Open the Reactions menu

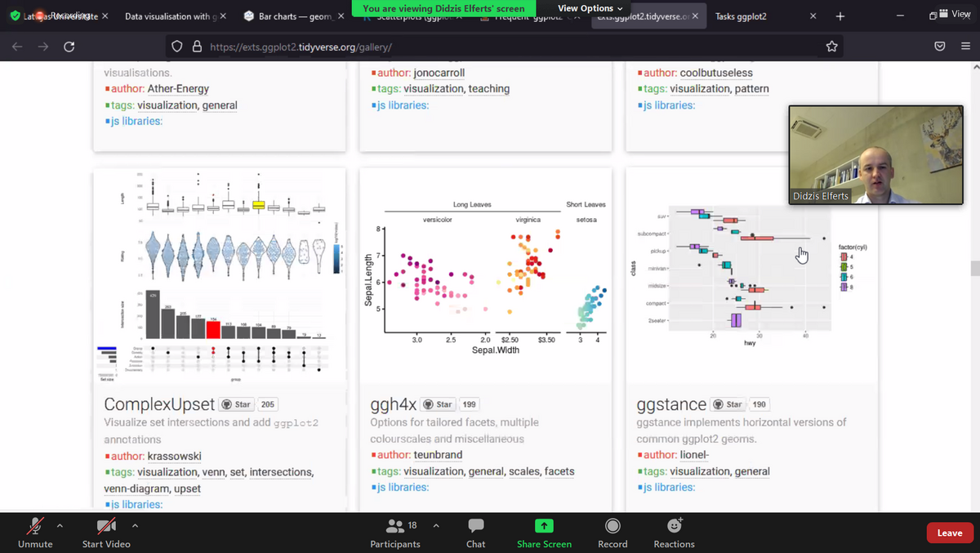point(675,532)
